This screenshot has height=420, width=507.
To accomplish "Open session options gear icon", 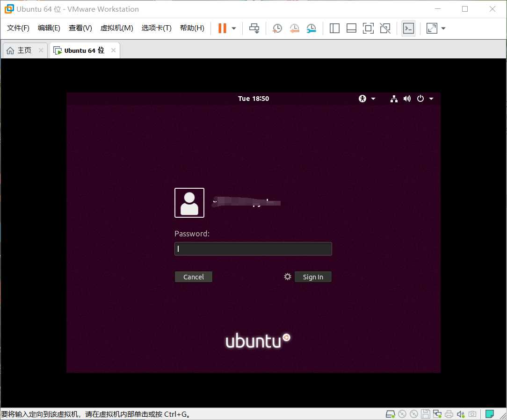I will click(x=288, y=277).
